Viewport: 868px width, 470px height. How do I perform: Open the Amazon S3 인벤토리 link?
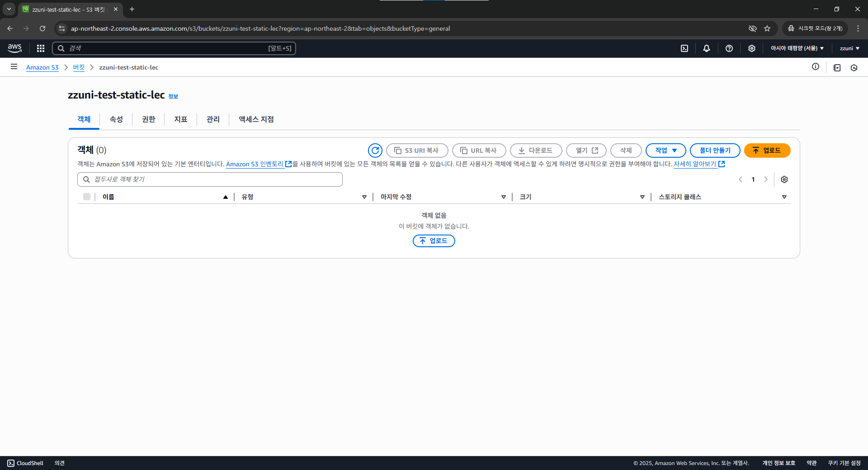(259, 164)
